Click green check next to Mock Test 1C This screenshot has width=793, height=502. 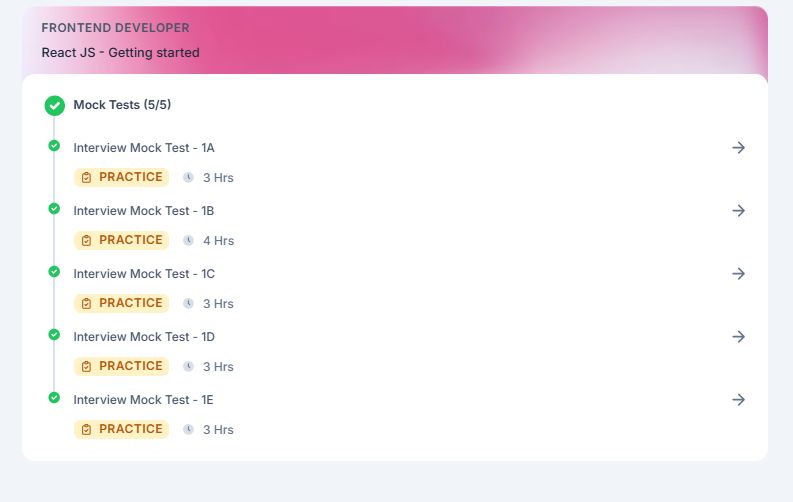[54, 271]
